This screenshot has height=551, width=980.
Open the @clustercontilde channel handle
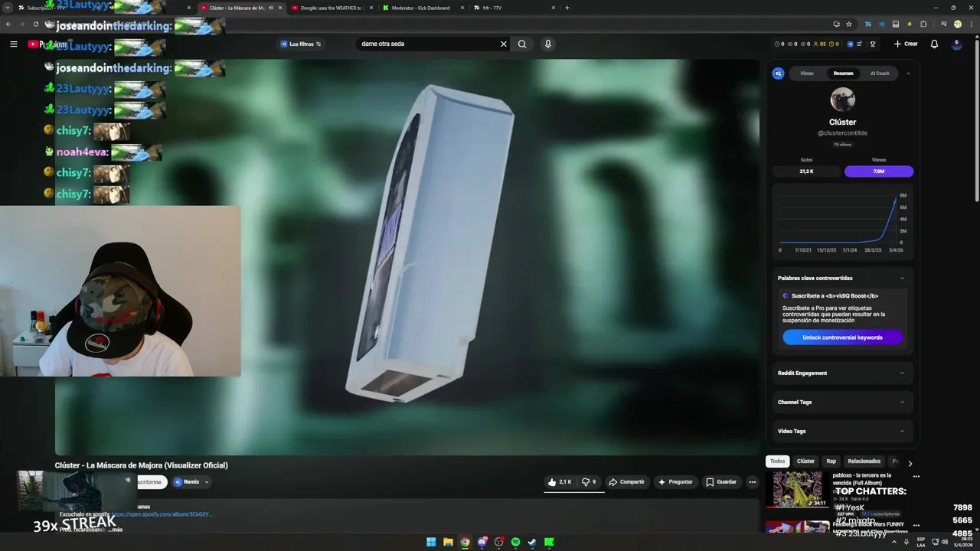pyautogui.click(x=842, y=133)
